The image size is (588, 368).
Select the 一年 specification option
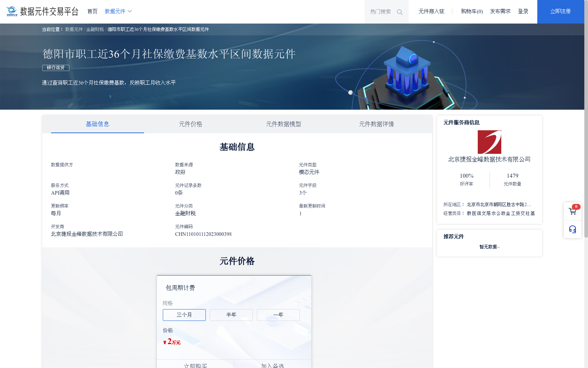pyautogui.click(x=278, y=315)
